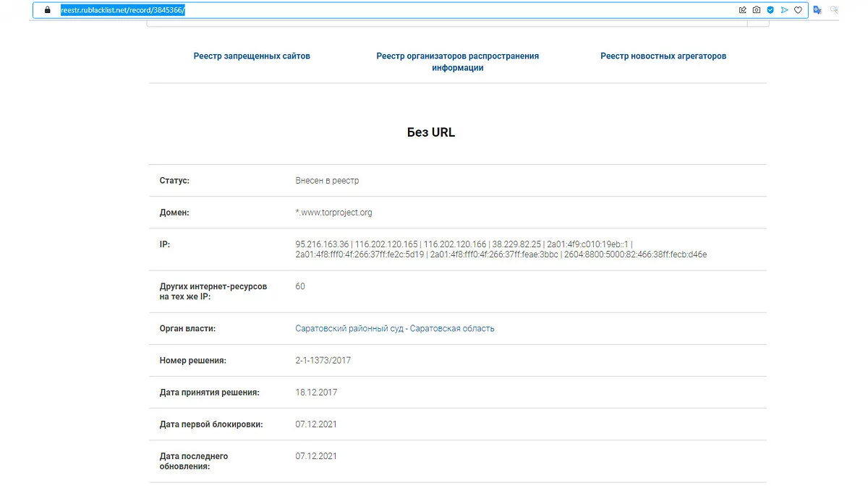868x488 pixels.
Task: Take a snapshot with the camera icon
Action: tap(757, 10)
